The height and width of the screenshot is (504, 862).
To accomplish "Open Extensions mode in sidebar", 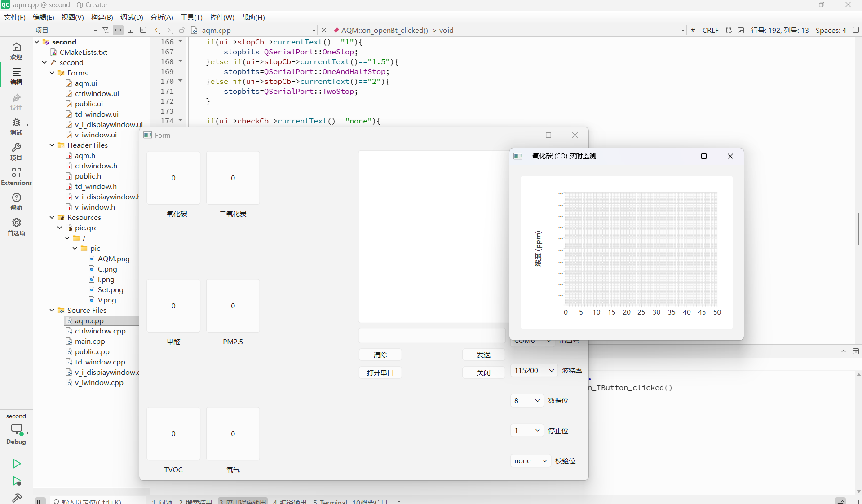I will tap(16, 176).
